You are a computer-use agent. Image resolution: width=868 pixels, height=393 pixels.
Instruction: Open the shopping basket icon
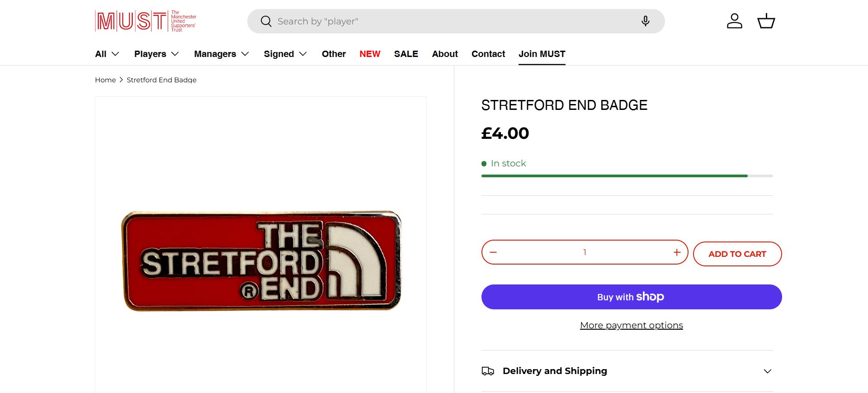pos(766,21)
